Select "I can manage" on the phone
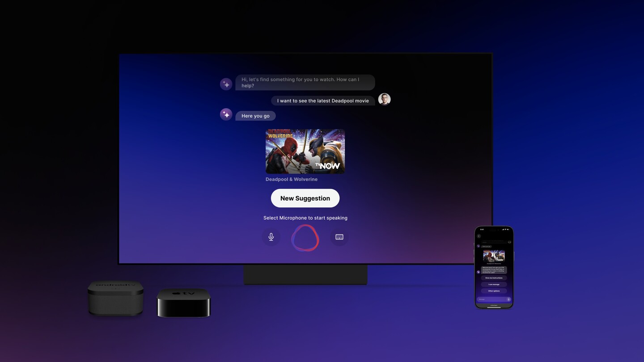Screen dimensions: 644x362 point(494,284)
